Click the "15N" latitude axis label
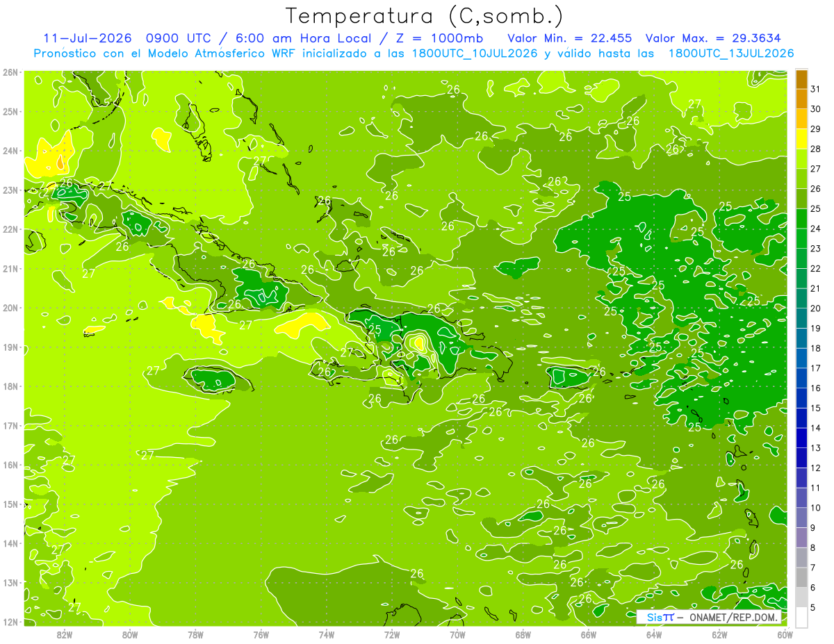 click(10, 504)
